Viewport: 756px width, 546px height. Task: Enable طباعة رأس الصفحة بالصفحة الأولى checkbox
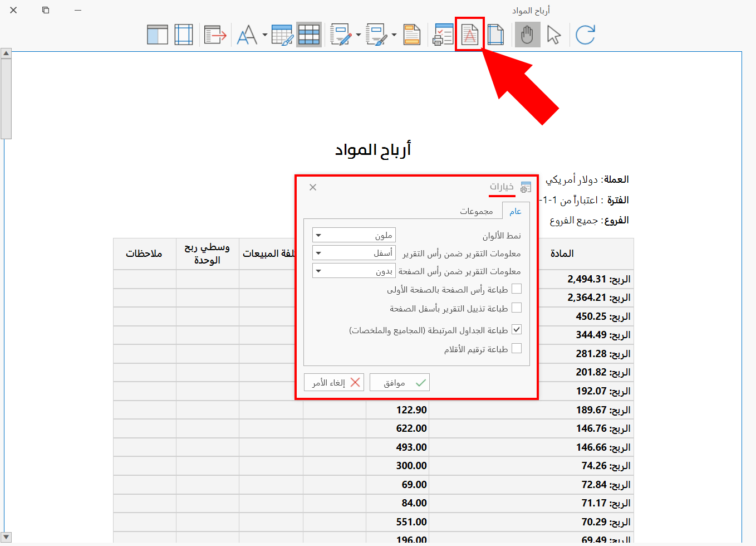(x=517, y=289)
